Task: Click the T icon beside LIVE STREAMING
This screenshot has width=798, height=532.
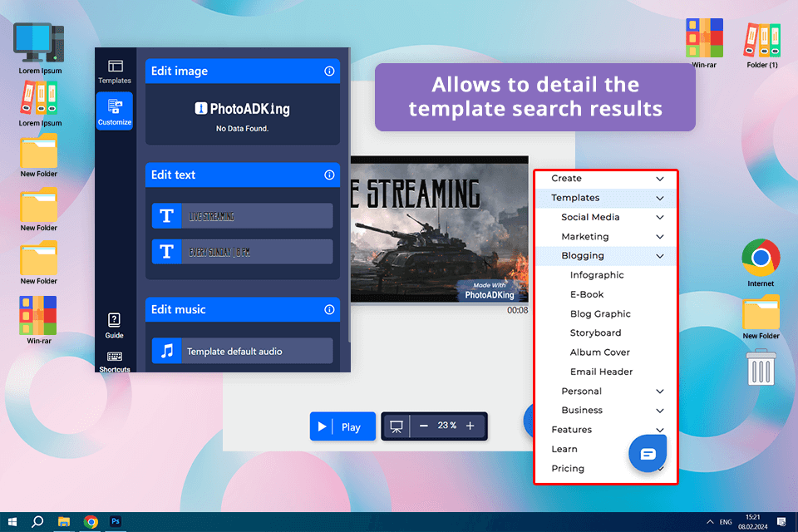Action: pos(166,216)
